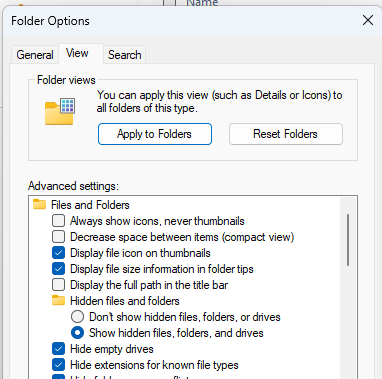Viewport: 382px width, 379px height.
Task: Select Show hidden files, folders, and drives
Action: pyautogui.click(x=77, y=333)
